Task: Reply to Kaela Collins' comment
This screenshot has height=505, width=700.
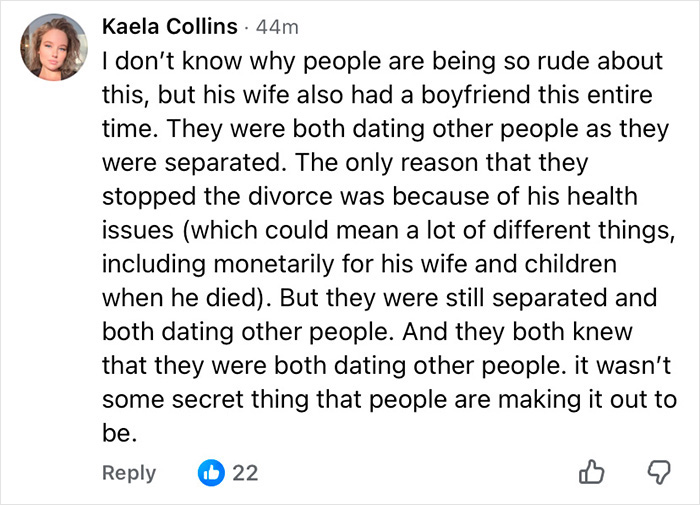Action: [129, 472]
